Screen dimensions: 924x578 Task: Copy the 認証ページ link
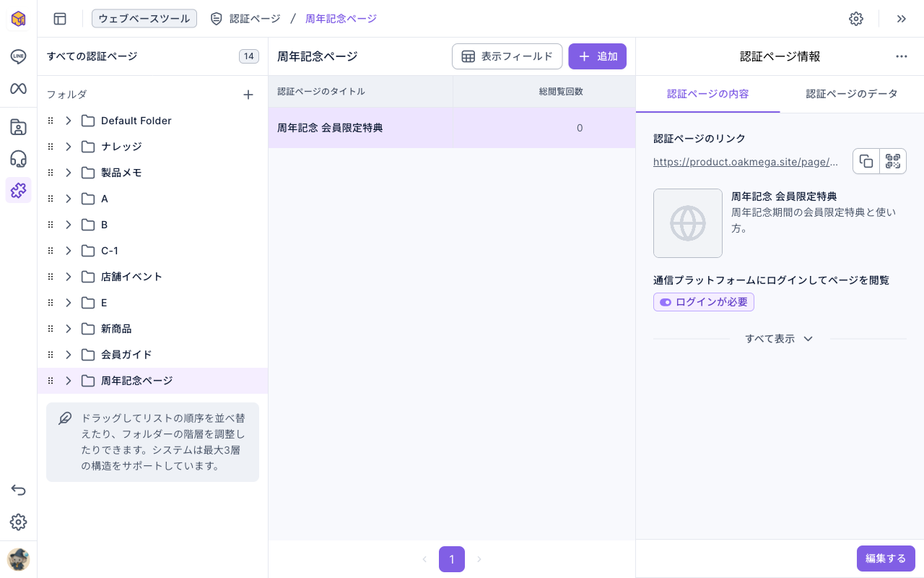[866, 161]
